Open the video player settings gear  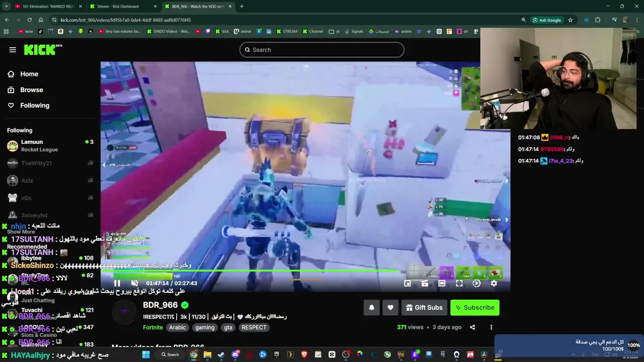tap(494, 283)
